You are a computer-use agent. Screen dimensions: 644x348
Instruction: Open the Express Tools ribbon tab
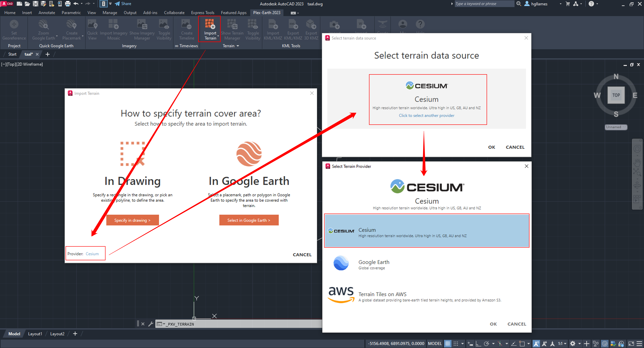pyautogui.click(x=203, y=12)
